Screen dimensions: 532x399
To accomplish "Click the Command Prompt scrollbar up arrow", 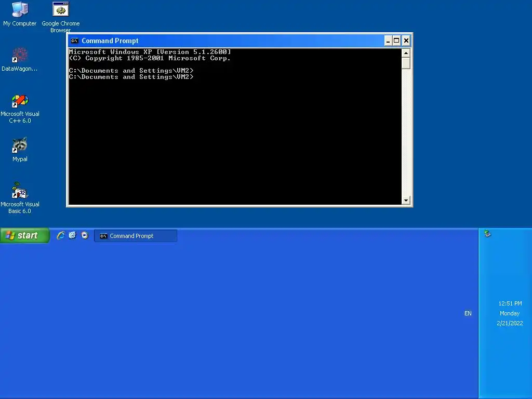I will coord(406,53).
